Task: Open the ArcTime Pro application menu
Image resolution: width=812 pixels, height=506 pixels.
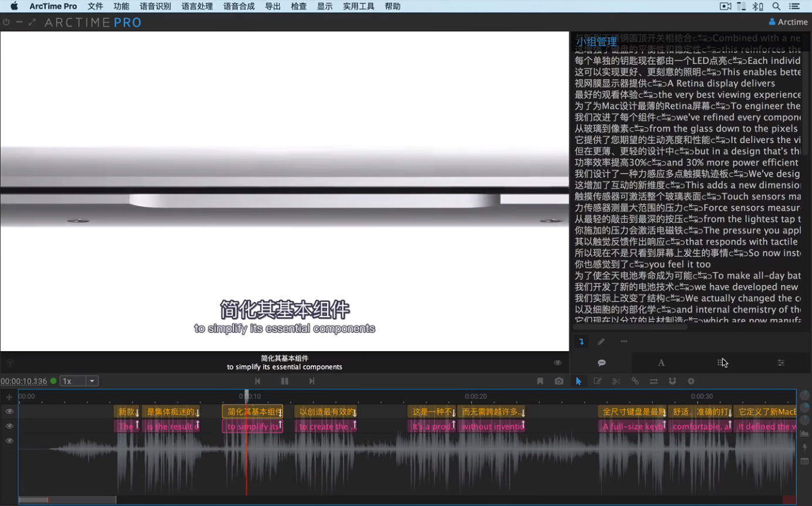Action: pos(53,6)
